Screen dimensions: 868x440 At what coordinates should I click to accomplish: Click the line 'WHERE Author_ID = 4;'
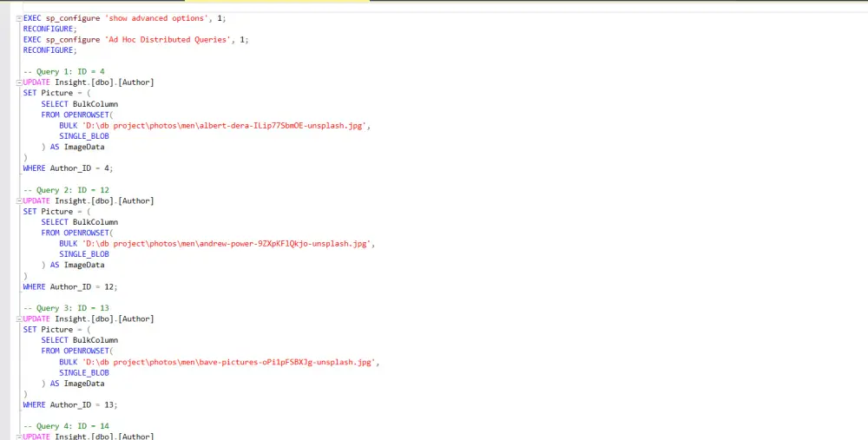coord(68,168)
